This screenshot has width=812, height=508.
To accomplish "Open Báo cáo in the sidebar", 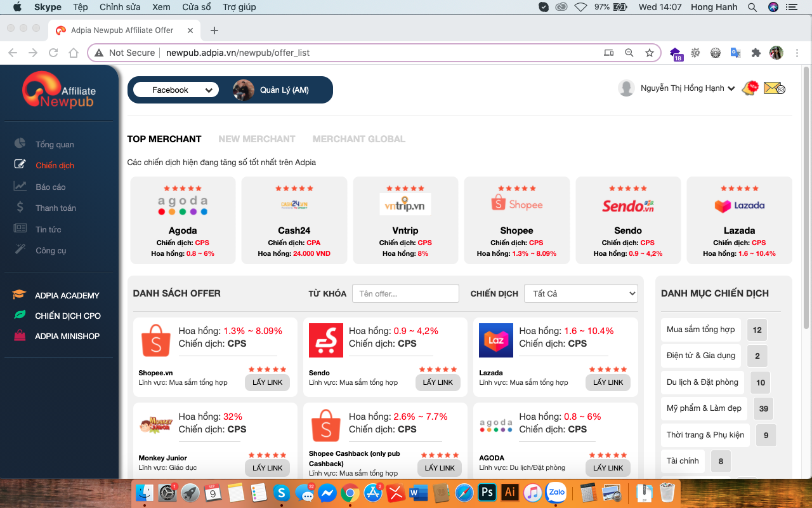I will tap(50, 187).
